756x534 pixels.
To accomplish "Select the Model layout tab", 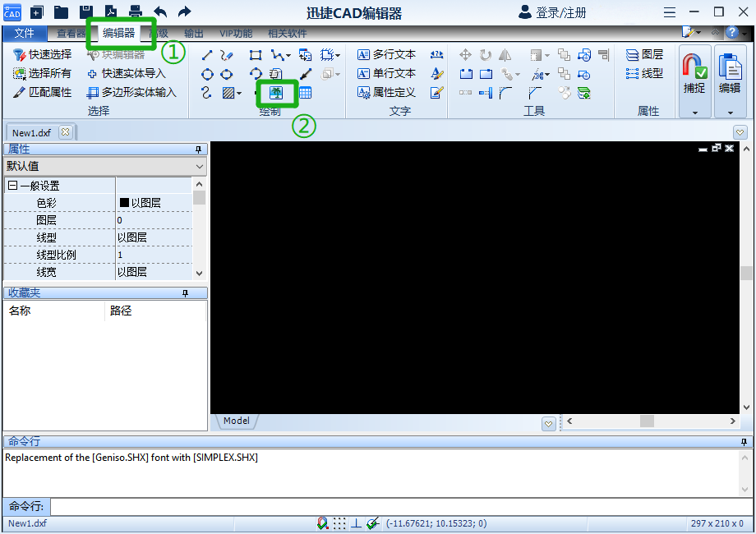I will (x=237, y=421).
